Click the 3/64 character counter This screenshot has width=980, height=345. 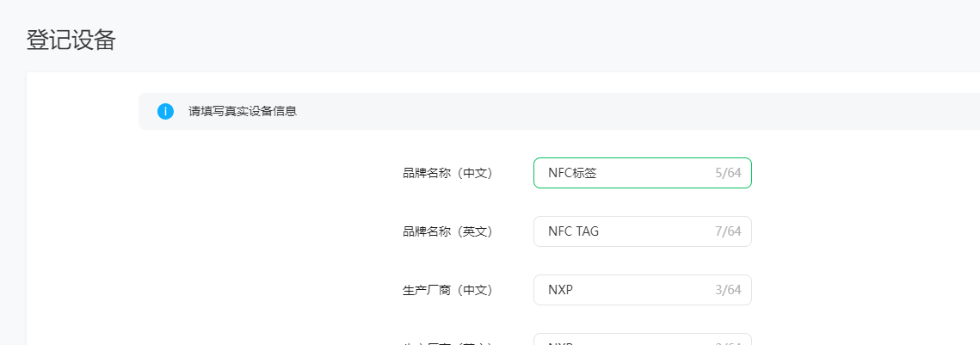click(728, 290)
